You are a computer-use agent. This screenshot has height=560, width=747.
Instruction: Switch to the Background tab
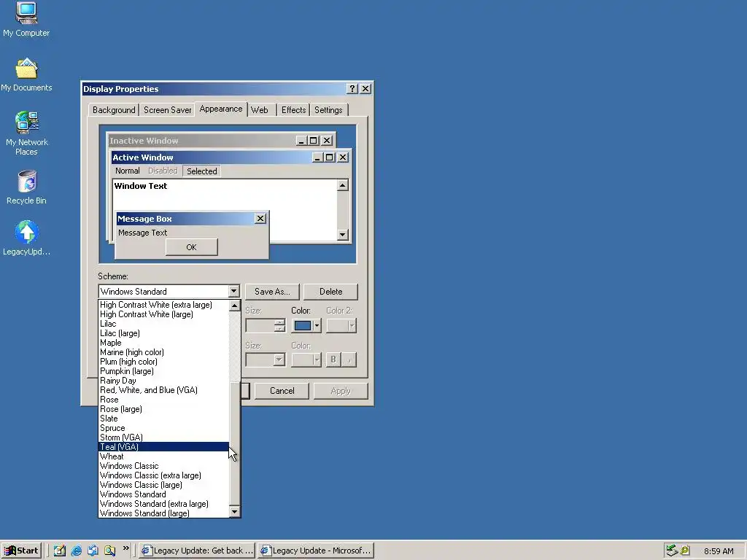pyautogui.click(x=114, y=110)
